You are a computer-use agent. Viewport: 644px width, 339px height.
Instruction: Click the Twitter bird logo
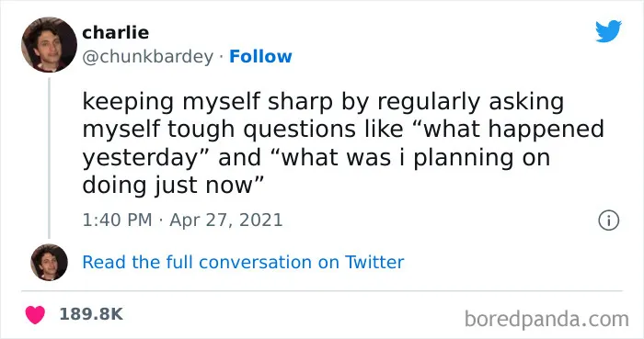pos(608,30)
